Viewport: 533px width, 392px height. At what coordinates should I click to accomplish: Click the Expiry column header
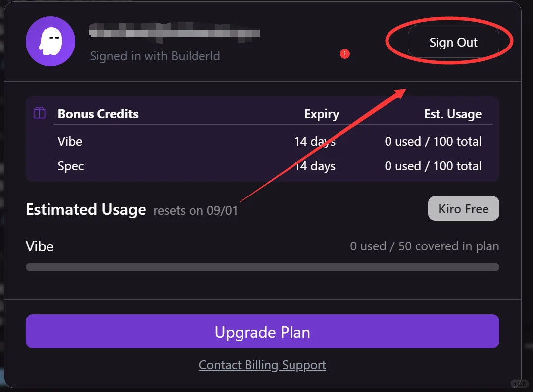[321, 114]
